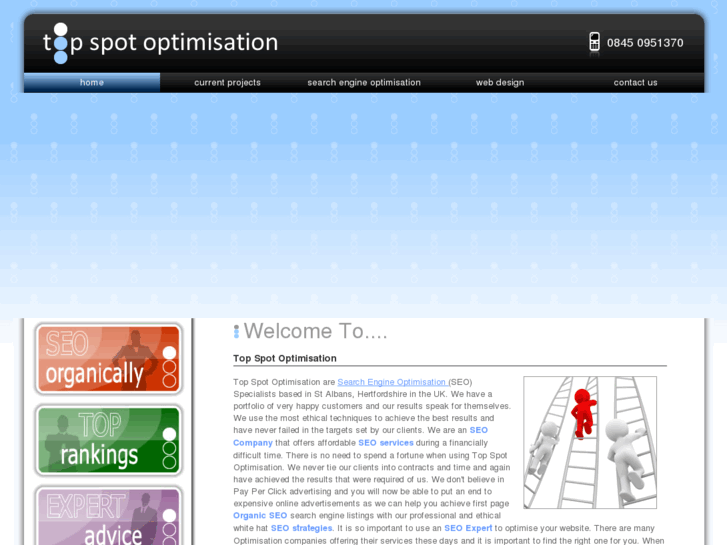Viewport: 727px width, 545px height.
Task: Click the ladder climbing figures image
Action: pos(590,442)
